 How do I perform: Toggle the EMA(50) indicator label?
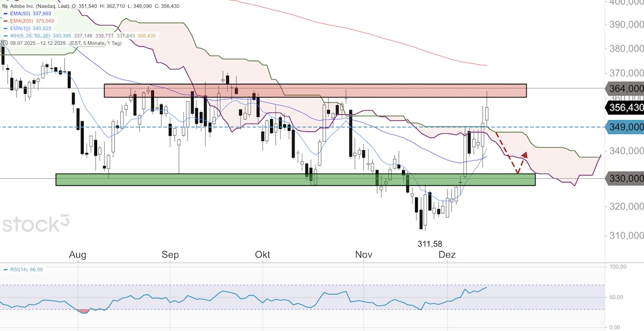tap(20, 13)
